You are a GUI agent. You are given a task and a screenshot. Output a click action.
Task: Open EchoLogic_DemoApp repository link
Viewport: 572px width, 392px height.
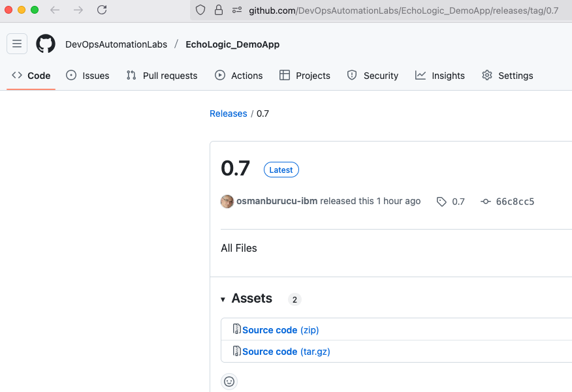coord(232,44)
